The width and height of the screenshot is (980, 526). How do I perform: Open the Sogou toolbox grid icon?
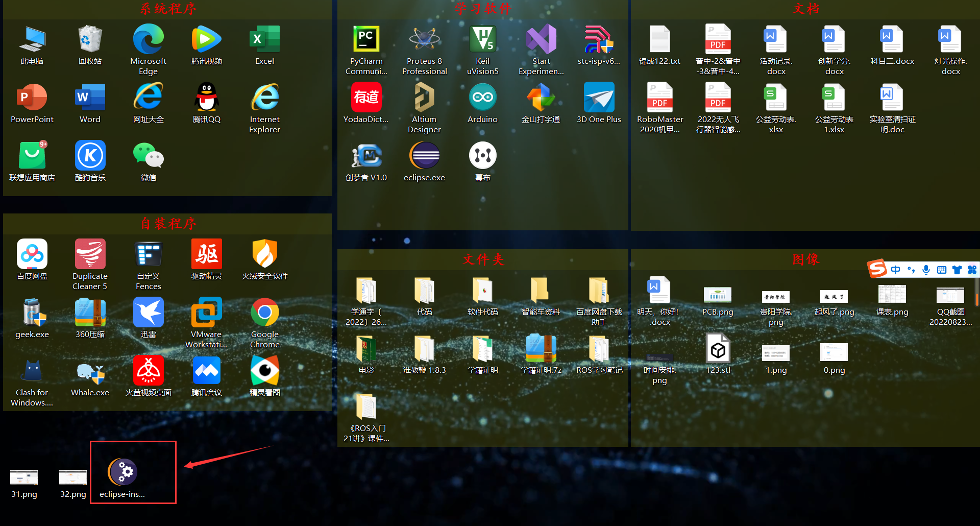click(972, 270)
